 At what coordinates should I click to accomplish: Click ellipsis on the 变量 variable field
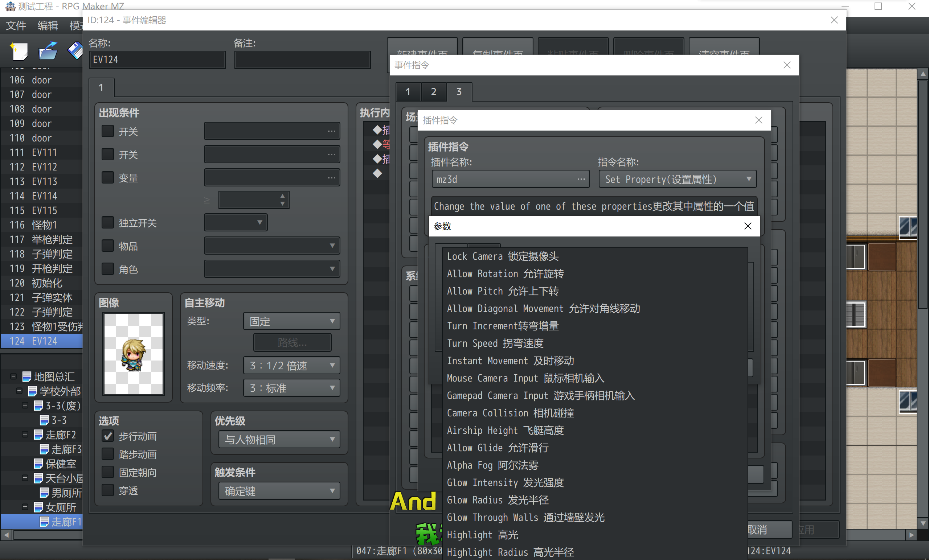331,177
